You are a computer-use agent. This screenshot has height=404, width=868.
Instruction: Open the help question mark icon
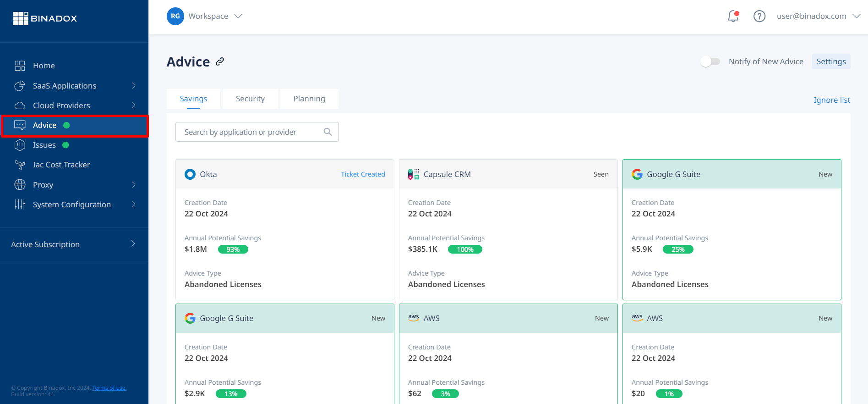coord(759,16)
